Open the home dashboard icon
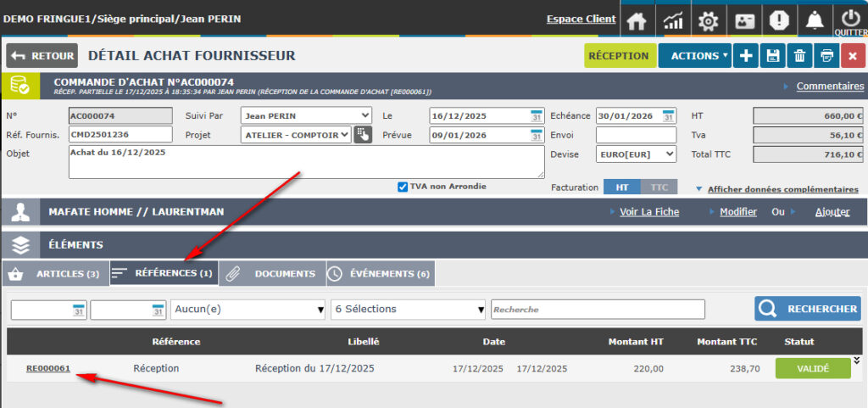 637,20
